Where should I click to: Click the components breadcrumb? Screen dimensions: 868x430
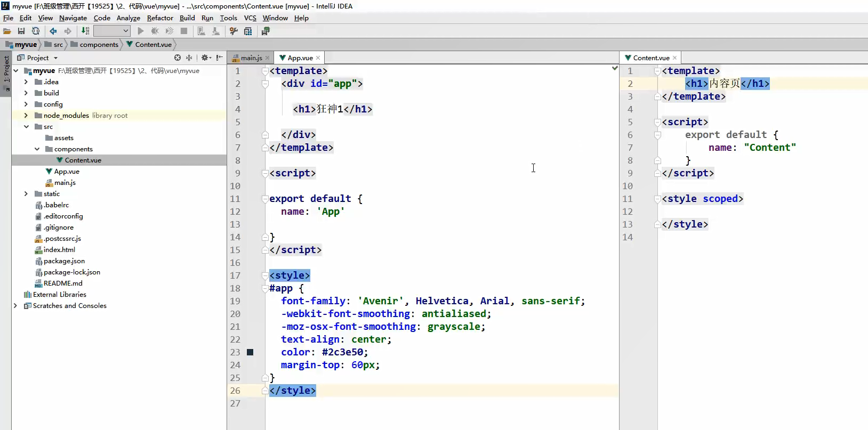[94, 45]
